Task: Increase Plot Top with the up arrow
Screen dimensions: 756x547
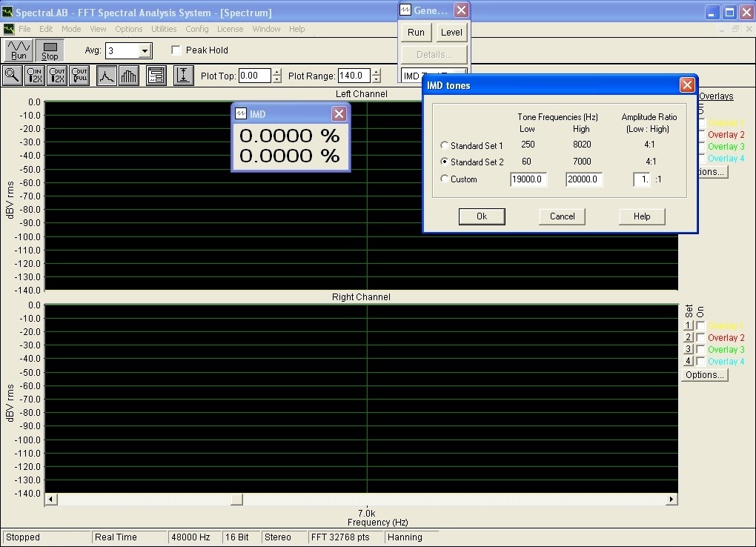Action: (276, 73)
